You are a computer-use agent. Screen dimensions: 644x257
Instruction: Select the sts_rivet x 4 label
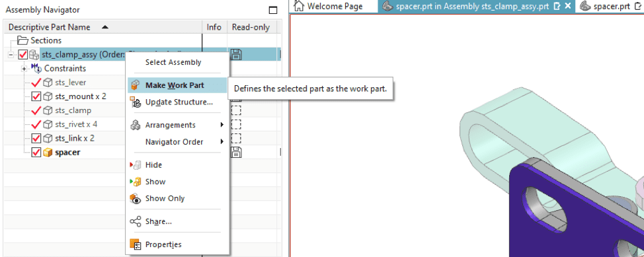(76, 124)
